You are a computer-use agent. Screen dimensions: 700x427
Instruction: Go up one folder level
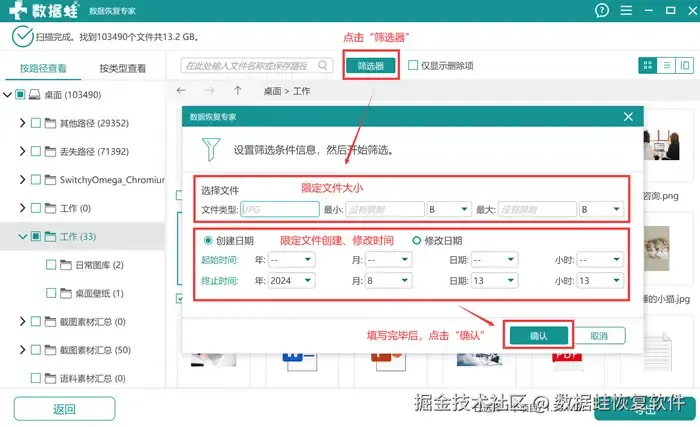(x=238, y=91)
